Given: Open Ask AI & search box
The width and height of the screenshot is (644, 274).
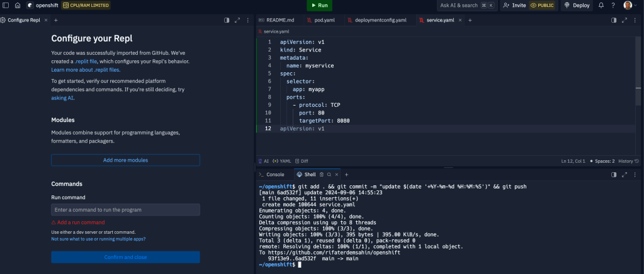Looking at the screenshot, I should tap(466, 5).
